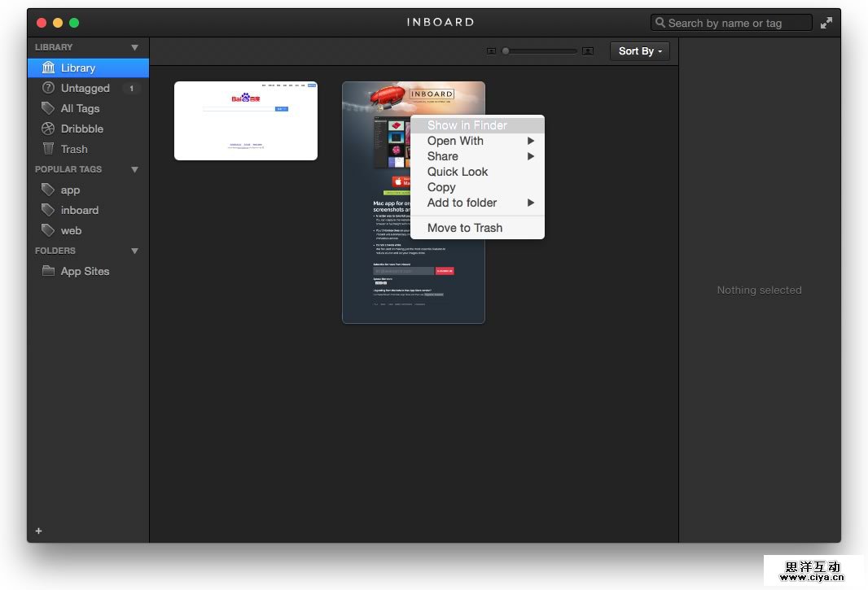Click the tag icon beside inboard
Image resolution: width=868 pixels, height=590 pixels.
[48, 210]
